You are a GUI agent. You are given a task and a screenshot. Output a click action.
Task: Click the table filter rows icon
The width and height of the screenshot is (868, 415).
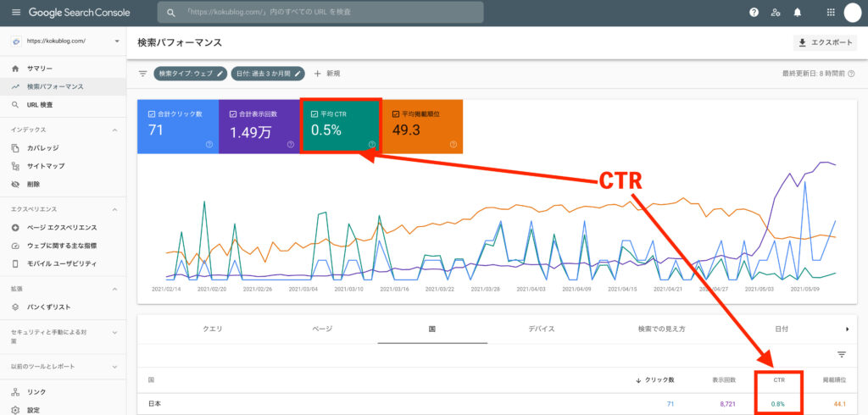[x=842, y=355]
